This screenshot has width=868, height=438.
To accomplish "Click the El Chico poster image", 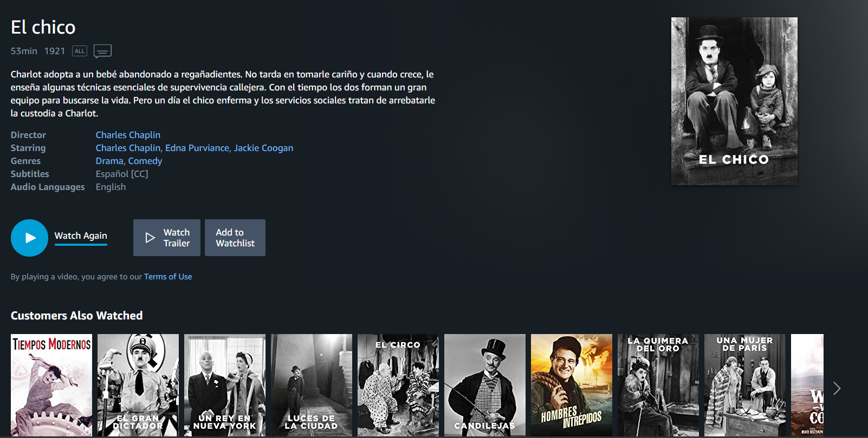I will tap(734, 101).
